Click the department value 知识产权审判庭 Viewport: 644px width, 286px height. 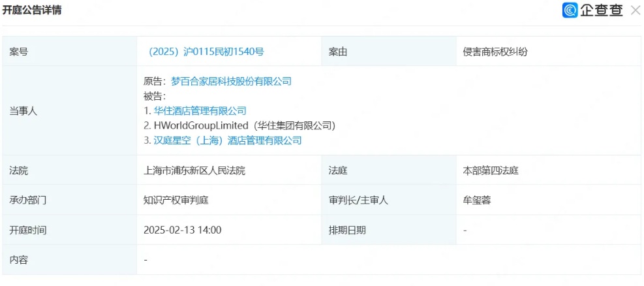click(176, 200)
